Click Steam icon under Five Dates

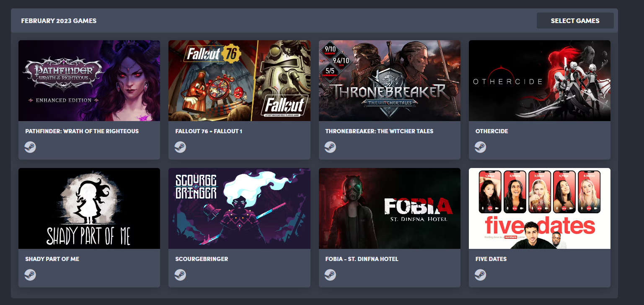(480, 275)
